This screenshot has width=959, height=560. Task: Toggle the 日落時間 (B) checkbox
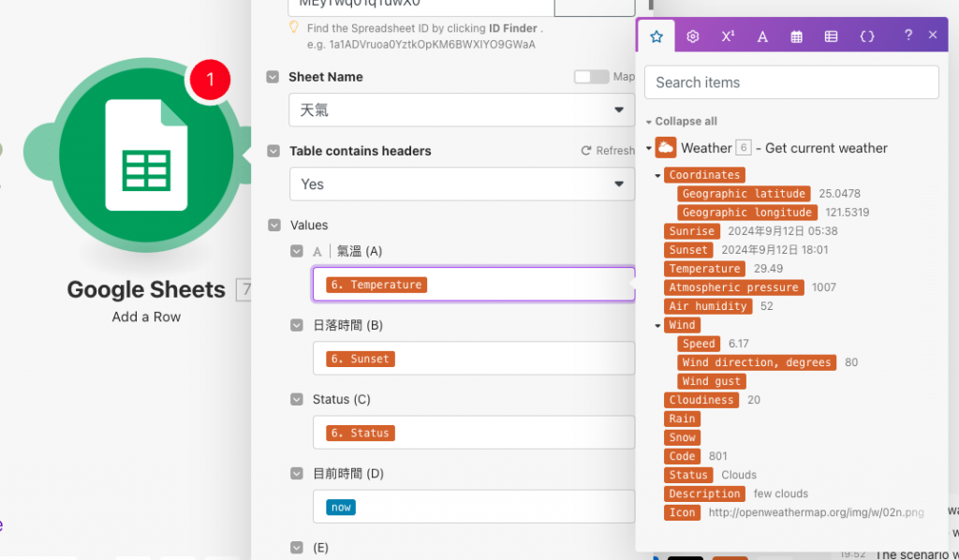point(297,325)
